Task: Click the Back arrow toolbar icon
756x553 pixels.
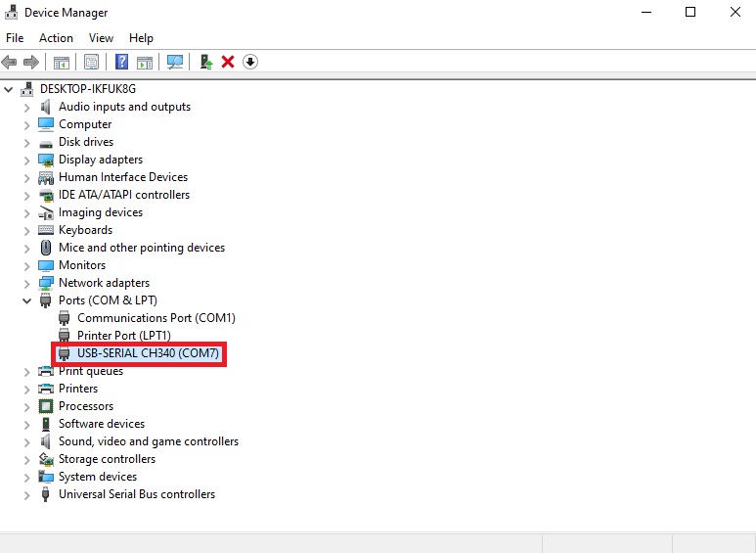Action: pyautogui.click(x=9, y=62)
